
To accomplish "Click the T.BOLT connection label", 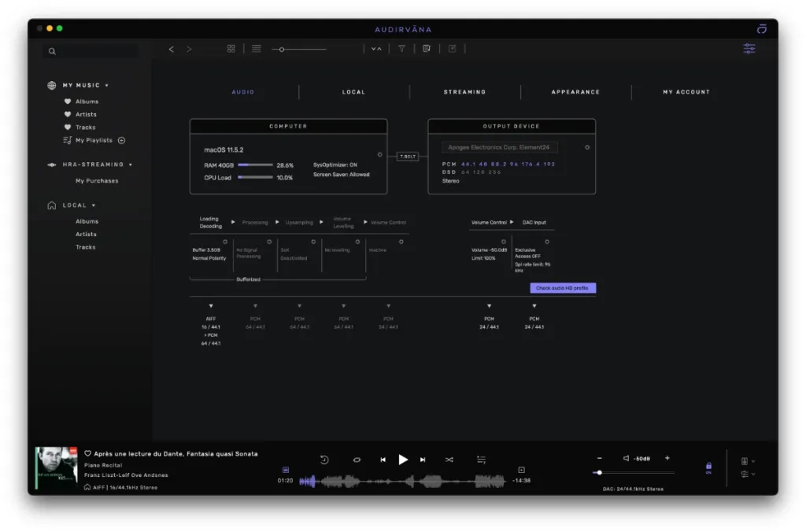I will coord(408,157).
